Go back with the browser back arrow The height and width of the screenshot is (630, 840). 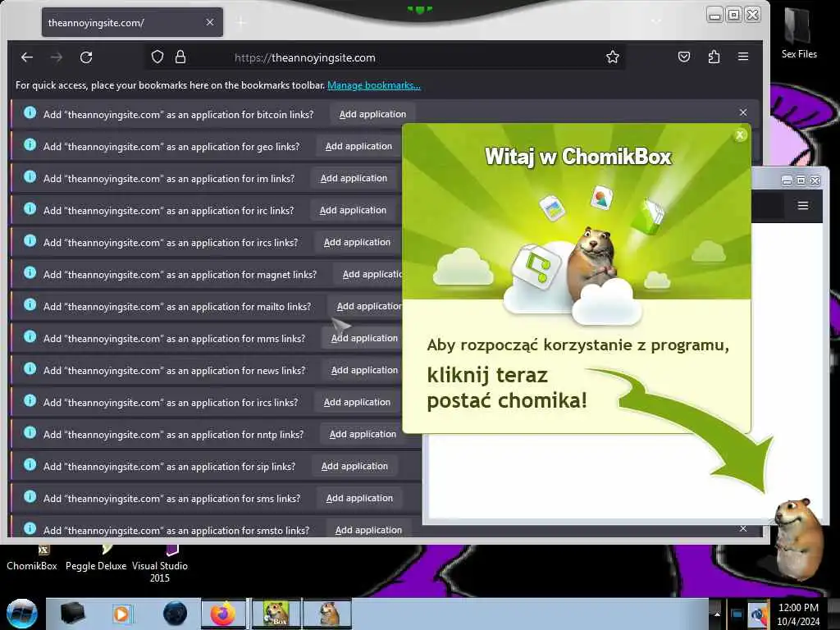point(27,57)
